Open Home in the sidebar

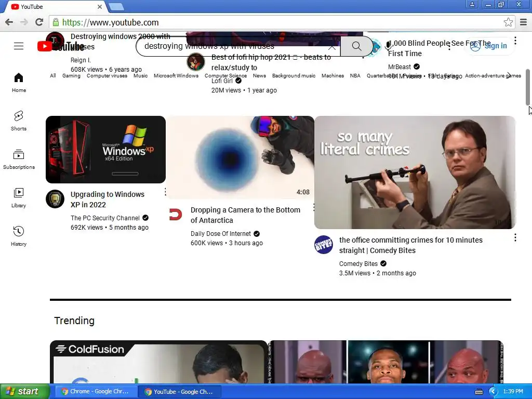click(19, 83)
